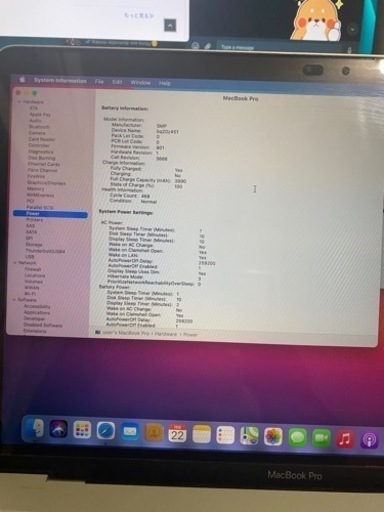Select Disc Burning in the sidebar

click(41, 158)
